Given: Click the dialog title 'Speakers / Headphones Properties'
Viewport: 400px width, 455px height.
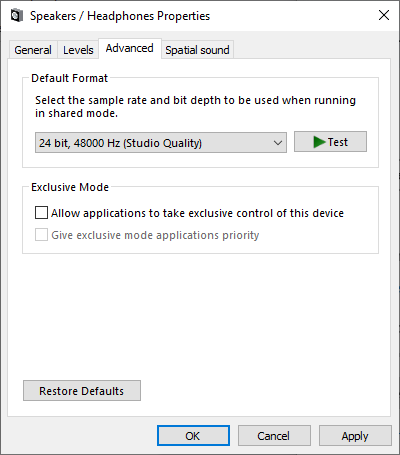Looking at the screenshot, I should (120, 16).
